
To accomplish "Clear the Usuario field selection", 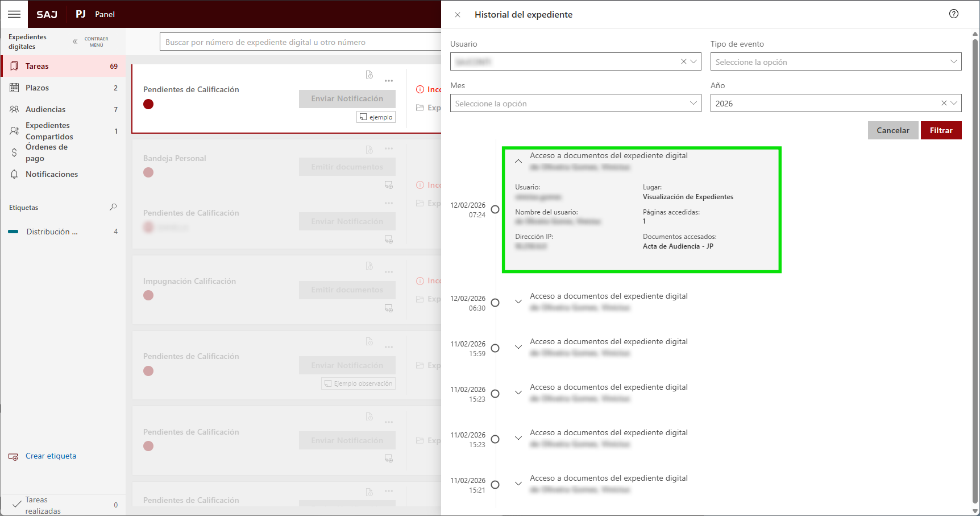I will coord(683,61).
